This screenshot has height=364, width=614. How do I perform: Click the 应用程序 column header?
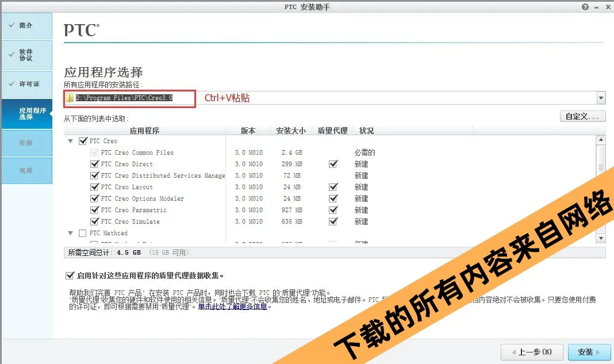pyautogui.click(x=145, y=131)
